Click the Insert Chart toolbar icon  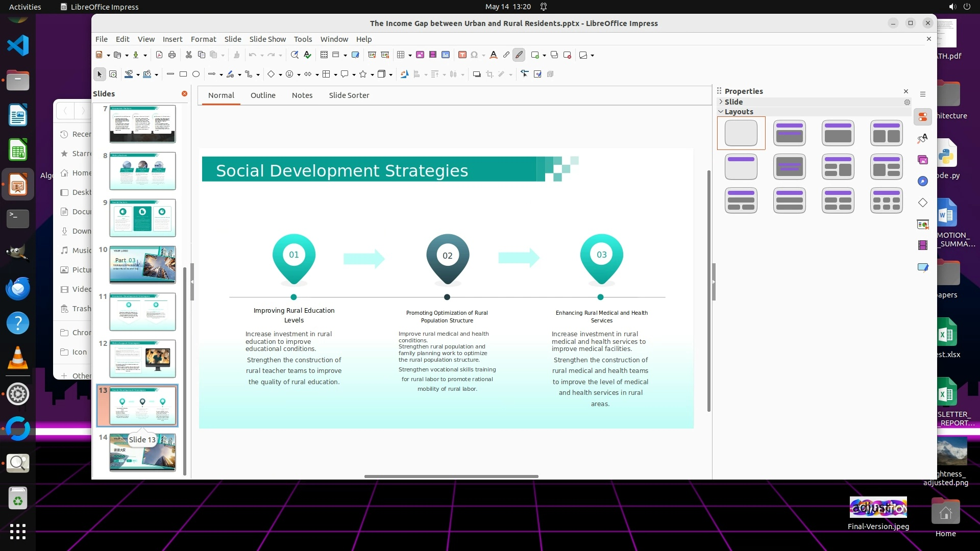[446, 55]
